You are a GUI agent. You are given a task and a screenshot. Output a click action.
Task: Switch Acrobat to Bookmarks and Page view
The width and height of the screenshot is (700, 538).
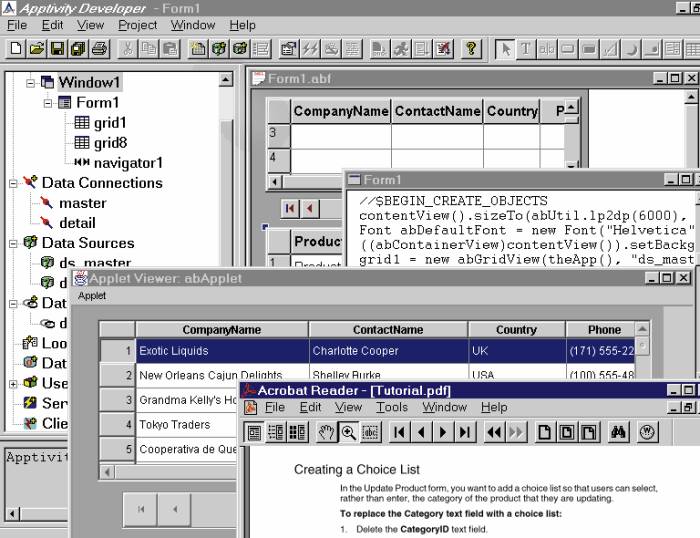(x=276, y=432)
